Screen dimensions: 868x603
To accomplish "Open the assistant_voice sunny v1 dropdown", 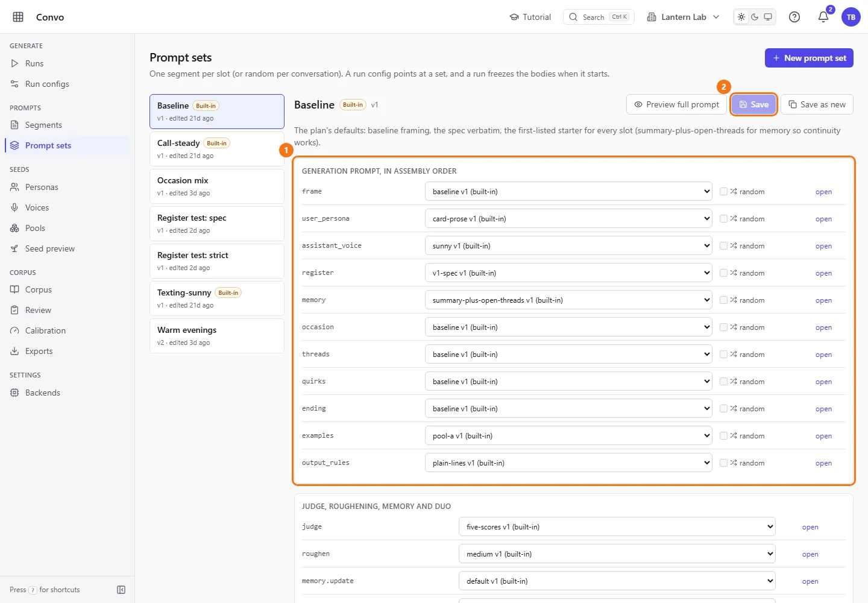I will tap(568, 246).
